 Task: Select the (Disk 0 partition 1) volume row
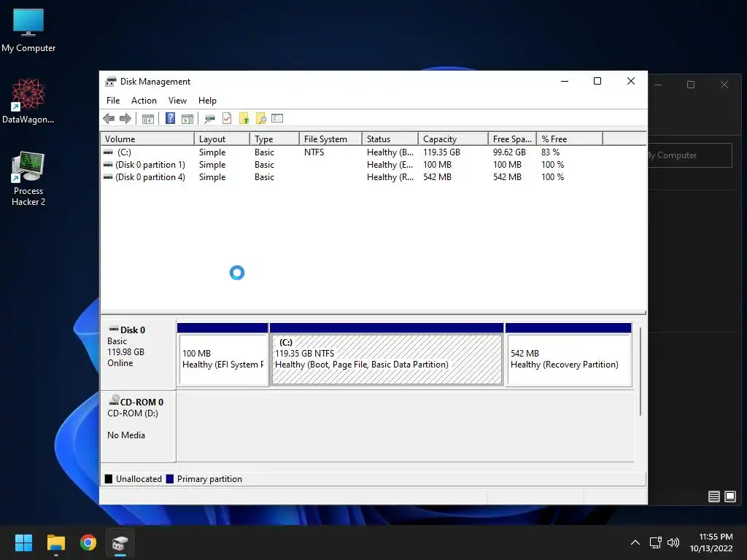coord(352,165)
